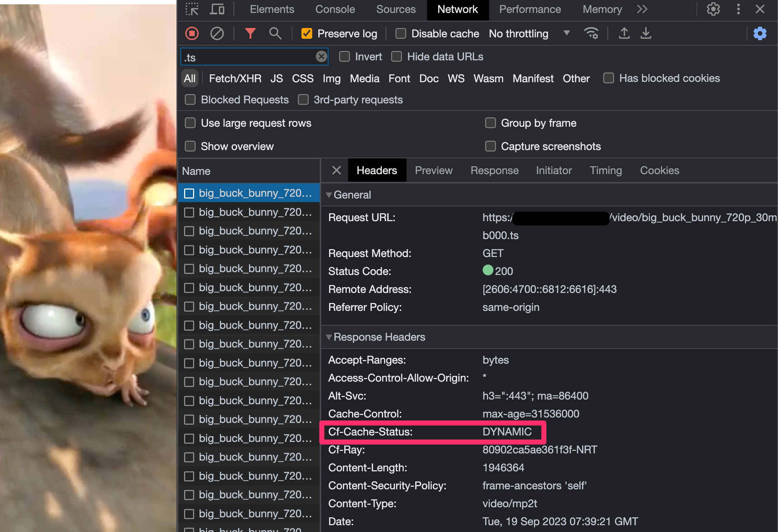
Task: Open network conditions wifi icon
Action: click(591, 33)
